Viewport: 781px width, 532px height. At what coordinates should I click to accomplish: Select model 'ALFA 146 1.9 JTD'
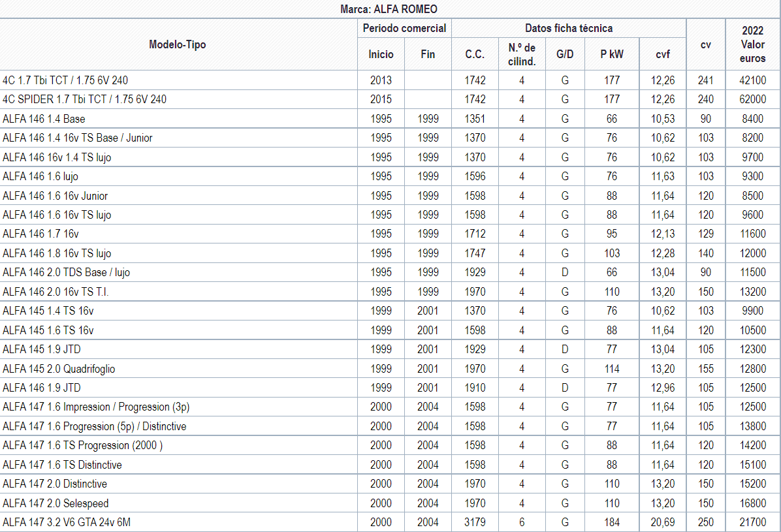click(x=41, y=388)
